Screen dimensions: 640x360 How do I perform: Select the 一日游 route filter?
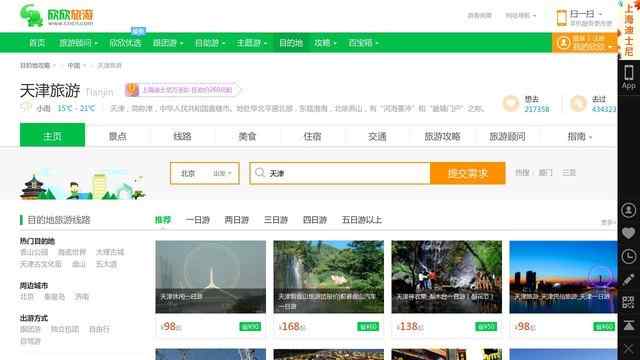pyautogui.click(x=197, y=220)
